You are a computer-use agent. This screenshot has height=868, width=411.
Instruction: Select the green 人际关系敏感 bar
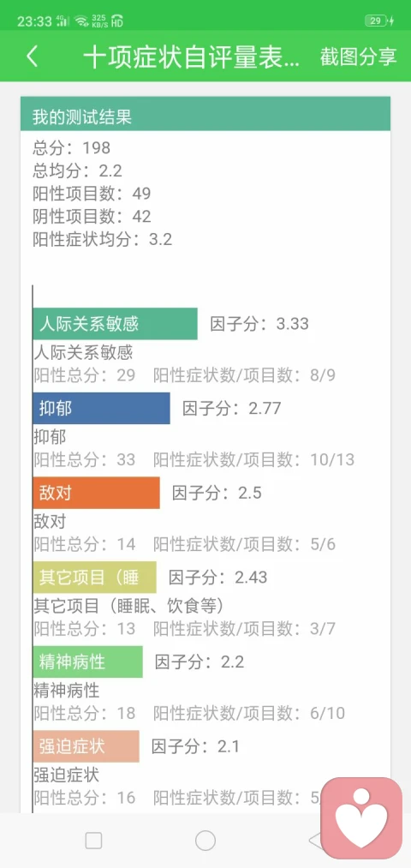[115, 324]
